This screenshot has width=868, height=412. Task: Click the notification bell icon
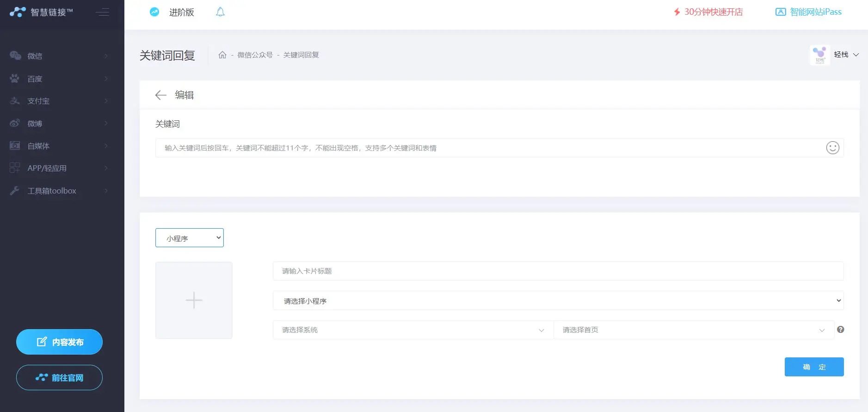pyautogui.click(x=220, y=12)
